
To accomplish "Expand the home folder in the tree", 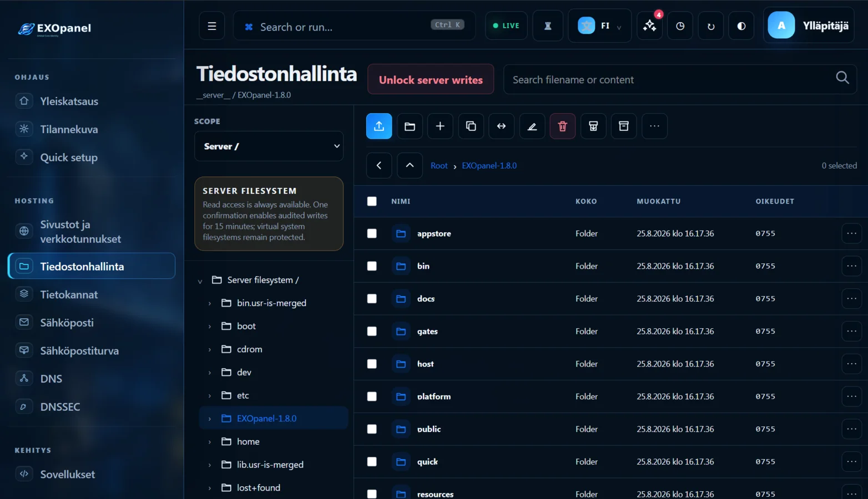I will coord(210,442).
